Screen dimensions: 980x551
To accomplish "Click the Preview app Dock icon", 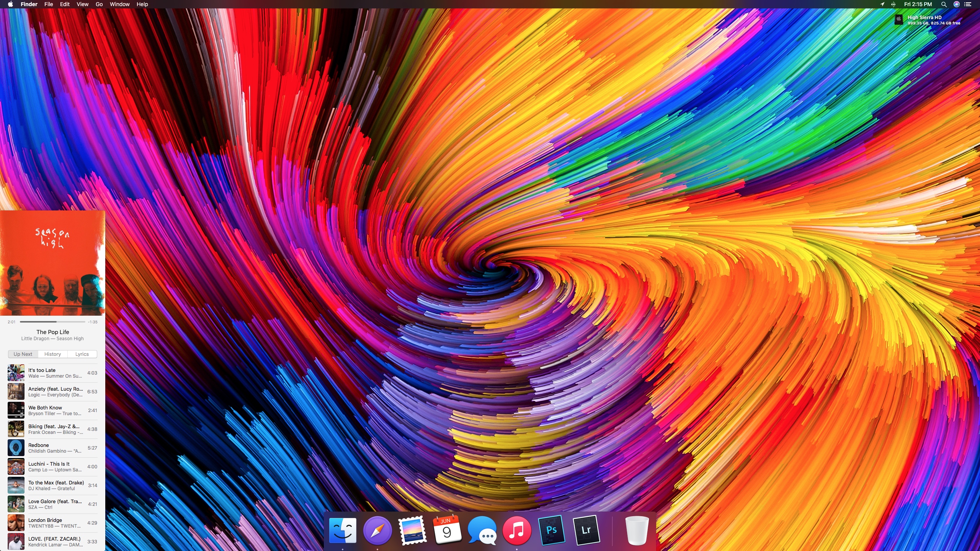I will [412, 530].
